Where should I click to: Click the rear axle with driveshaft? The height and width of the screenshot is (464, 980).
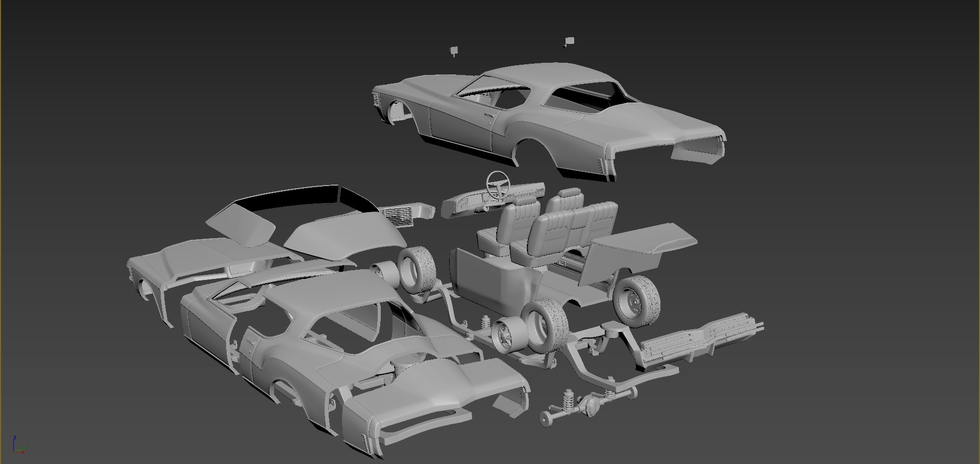(x=591, y=404)
